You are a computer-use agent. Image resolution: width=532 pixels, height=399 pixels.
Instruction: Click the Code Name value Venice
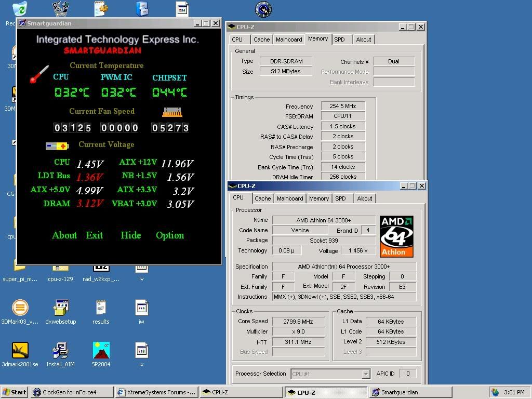(300, 230)
